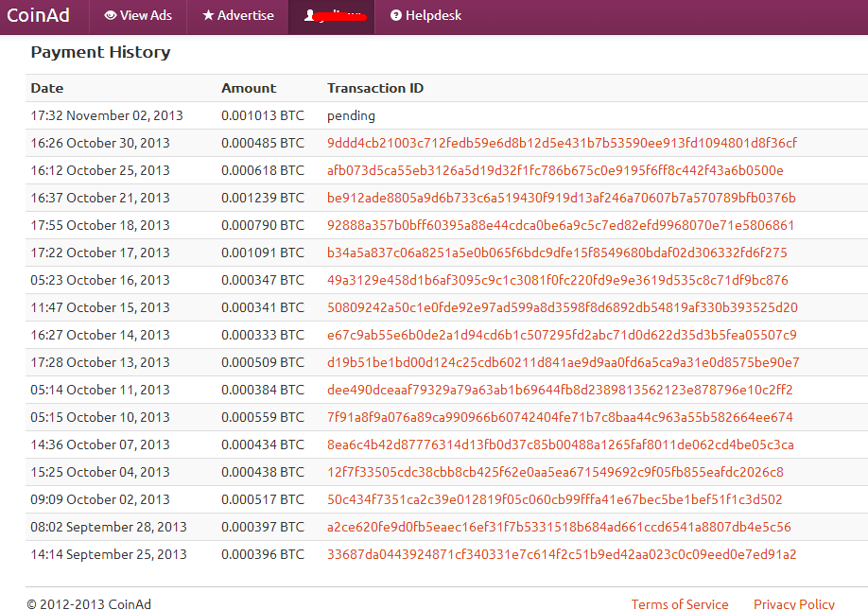The width and height of the screenshot is (868, 610).
Task: Open transaction hash starting dee490dc
Action: pos(560,390)
